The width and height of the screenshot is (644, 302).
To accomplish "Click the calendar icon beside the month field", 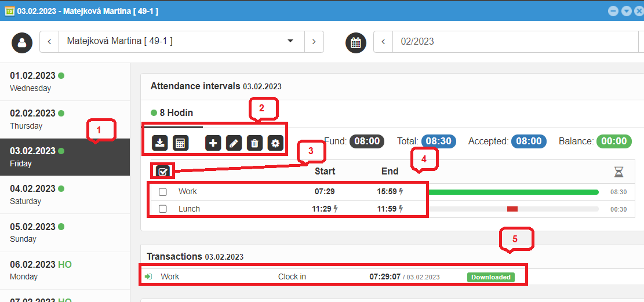I will coord(356,42).
